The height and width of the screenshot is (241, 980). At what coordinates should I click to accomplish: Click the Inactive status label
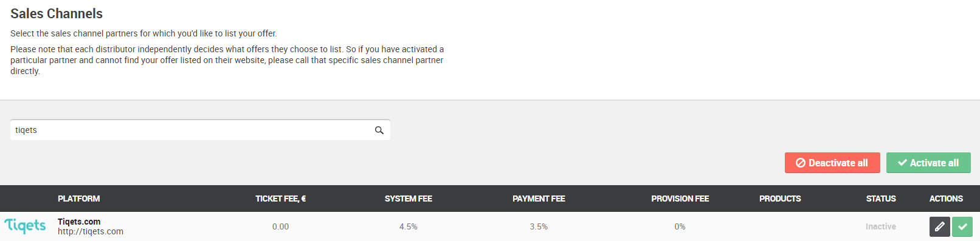pos(881,226)
